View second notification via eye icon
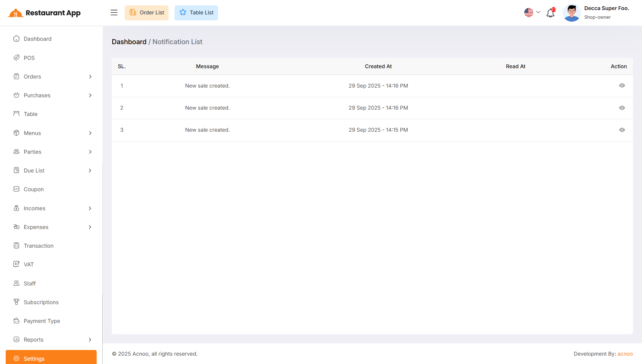This screenshot has height=364, width=642. [x=622, y=108]
